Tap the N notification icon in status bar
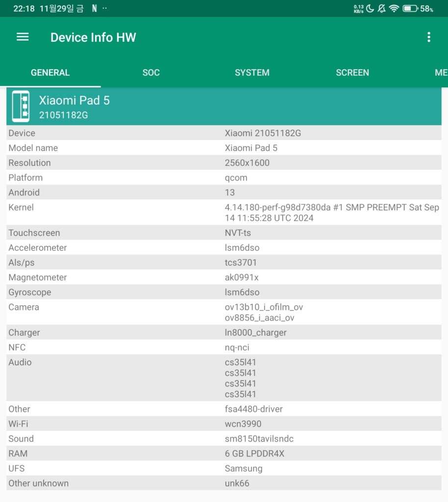This screenshot has width=448, height=502. tap(95, 8)
